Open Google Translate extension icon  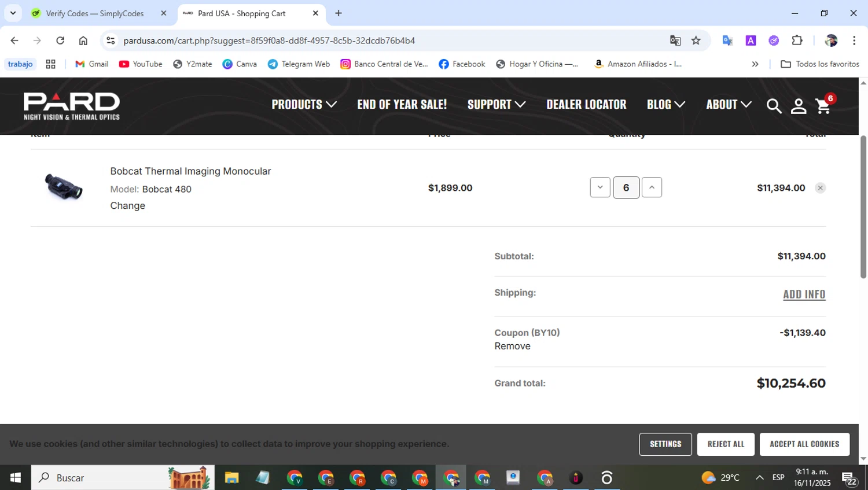(x=727, y=40)
